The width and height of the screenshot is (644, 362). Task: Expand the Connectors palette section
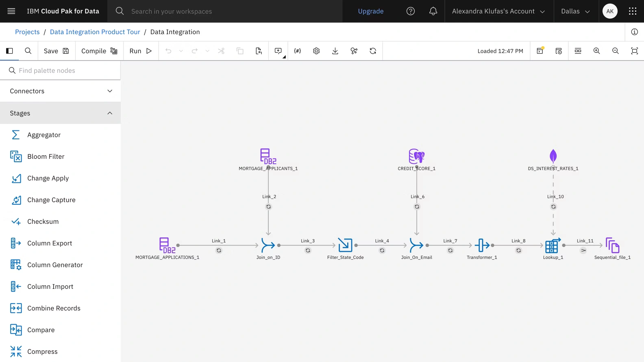tap(60, 91)
